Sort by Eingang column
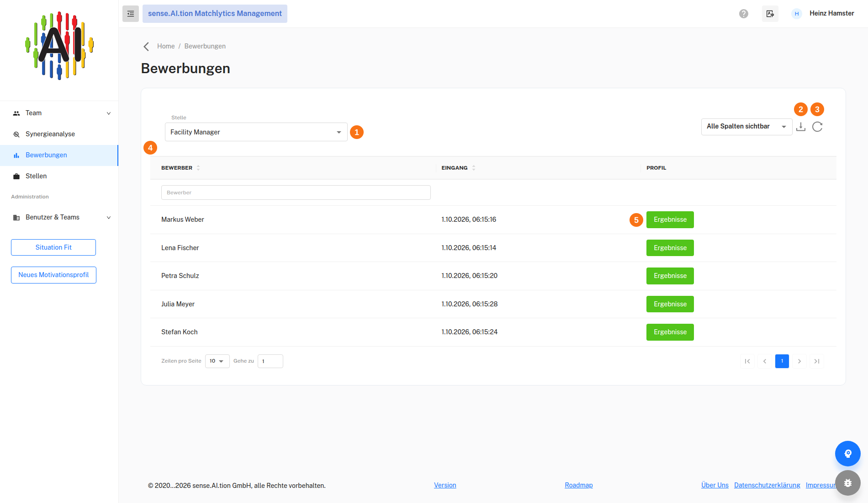This screenshot has height=503, width=868. [x=474, y=168]
